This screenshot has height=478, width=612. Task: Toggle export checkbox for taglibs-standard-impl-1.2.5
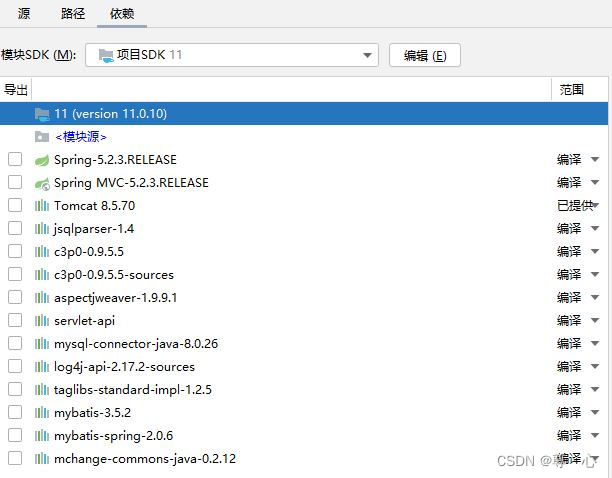pyautogui.click(x=15, y=389)
